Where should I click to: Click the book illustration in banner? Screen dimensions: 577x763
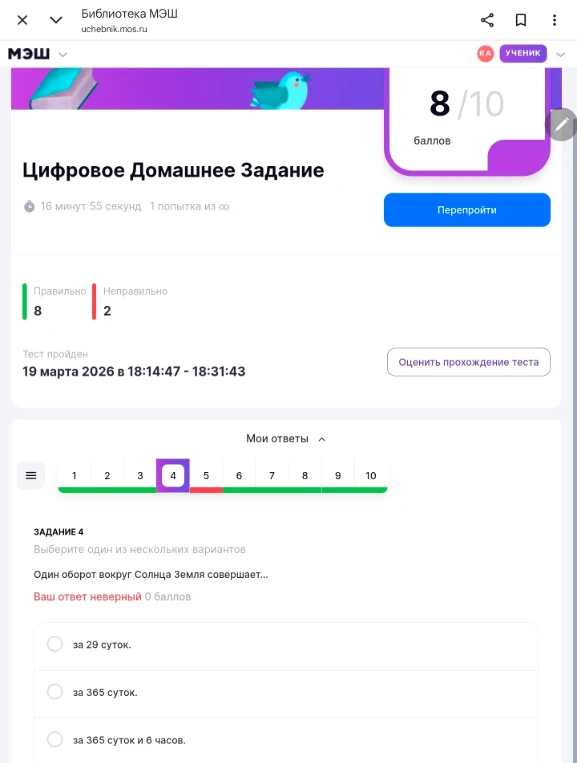point(64,89)
